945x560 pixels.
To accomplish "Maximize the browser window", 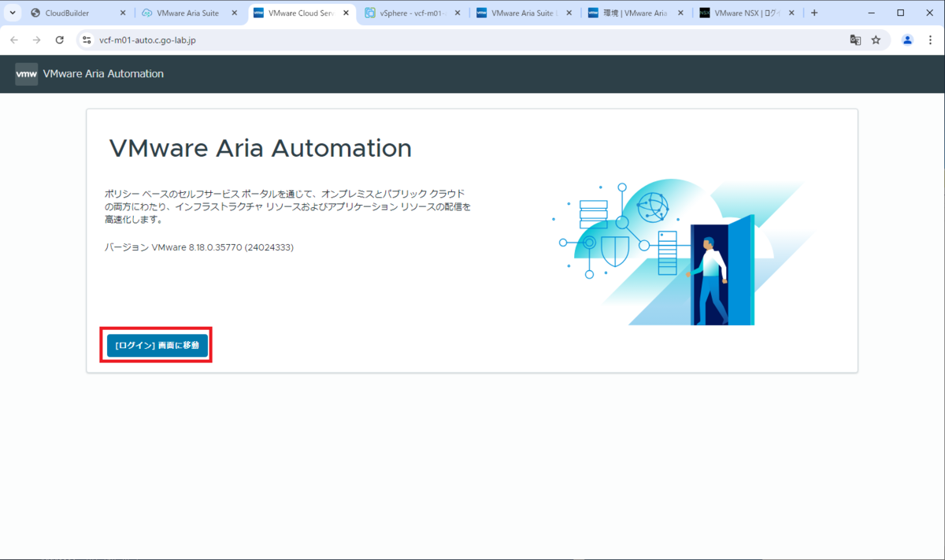I will 901,13.
